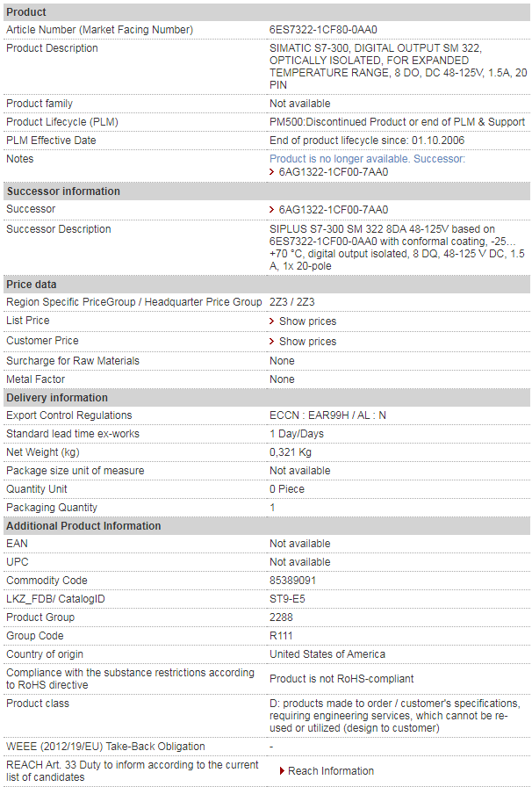Click the Product section header

[x=267, y=12]
